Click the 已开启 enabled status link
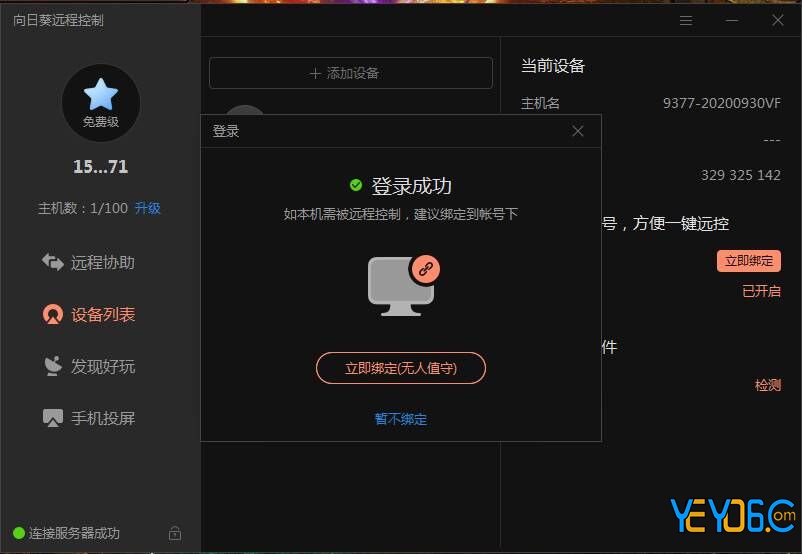 pyautogui.click(x=761, y=291)
